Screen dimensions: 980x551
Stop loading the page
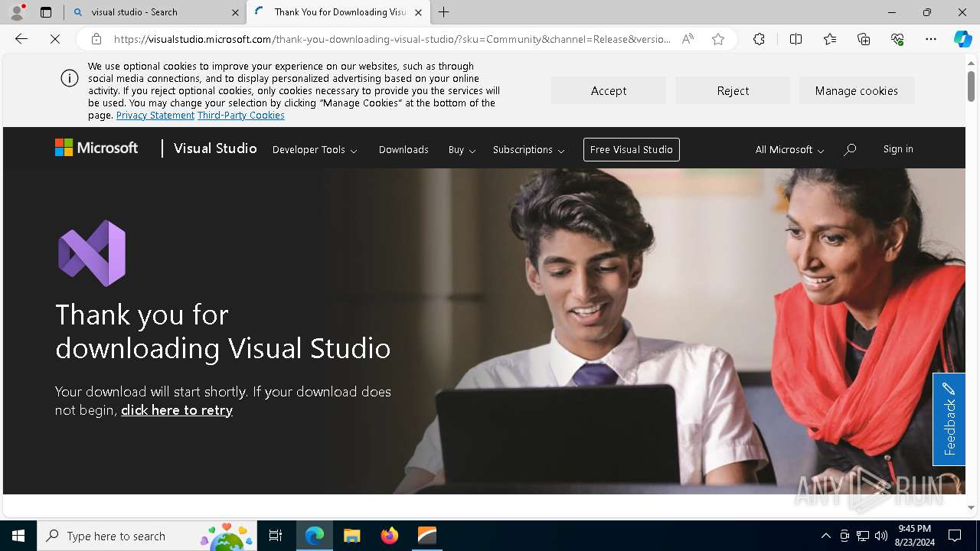point(55,39)
